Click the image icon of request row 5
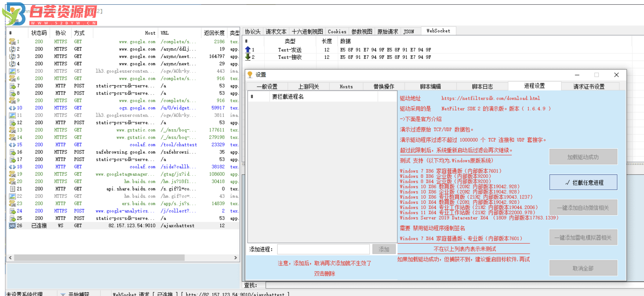 click(12, 71)
